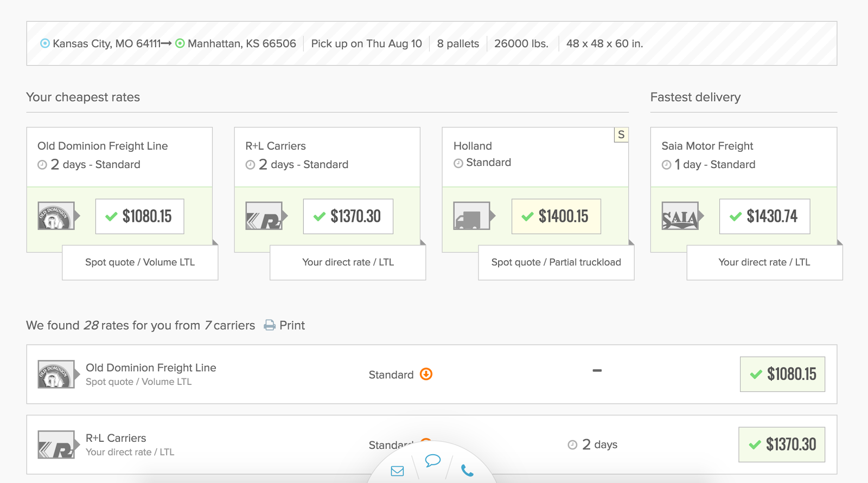Click the clock icon on Holland card
868x483 pixels.
458,163
